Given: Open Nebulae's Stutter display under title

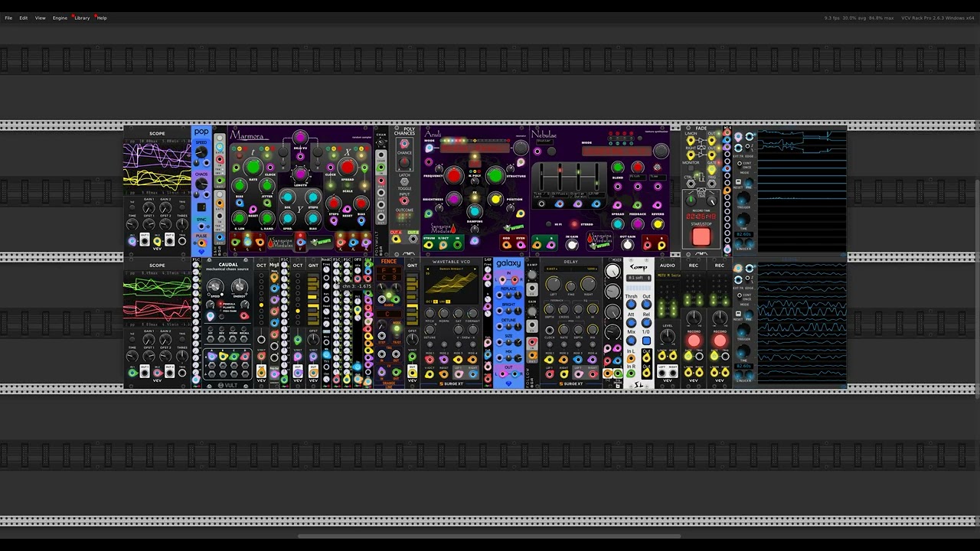Looking at the screenshot, I should (544, 142).
